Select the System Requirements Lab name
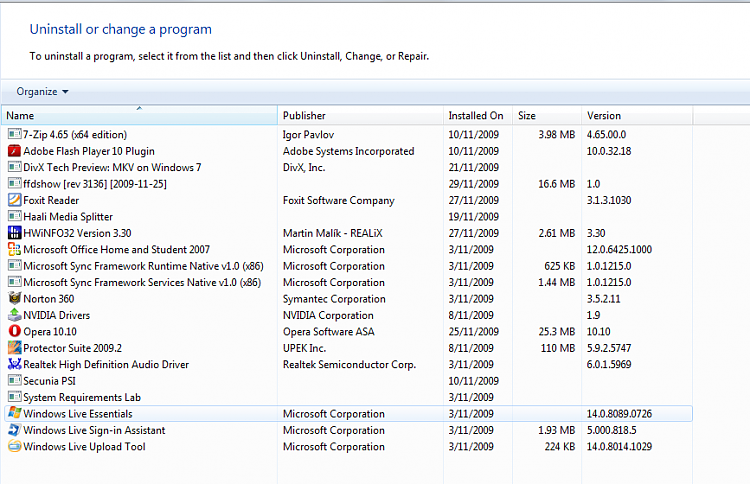Viewport: 750px width, 484px height. click(x=82, y=397)
